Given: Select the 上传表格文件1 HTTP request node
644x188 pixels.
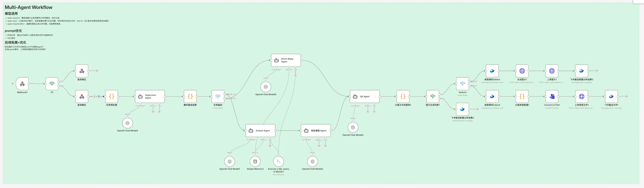Looking at the screenshot, I should (582, 96).
